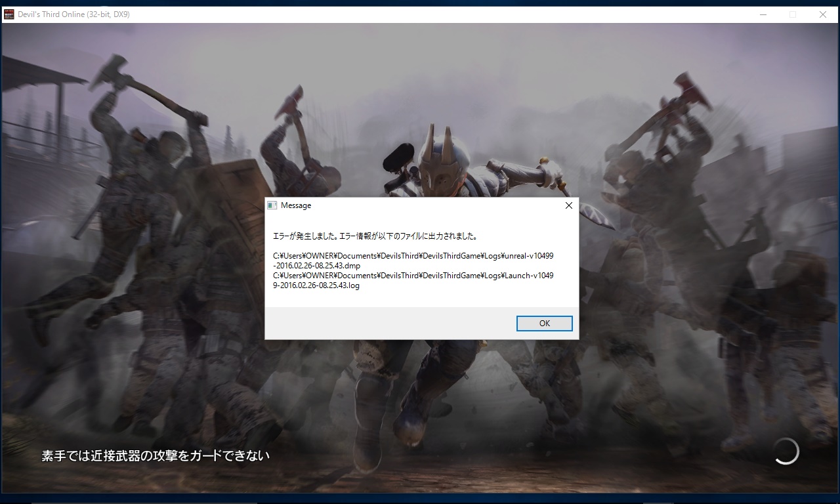
Task: Click the Message dialog title text
Action: click(296, 205)
